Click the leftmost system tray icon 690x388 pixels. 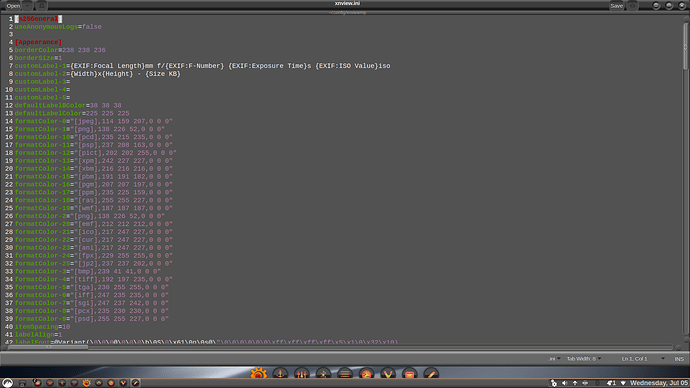coord(554,383)
